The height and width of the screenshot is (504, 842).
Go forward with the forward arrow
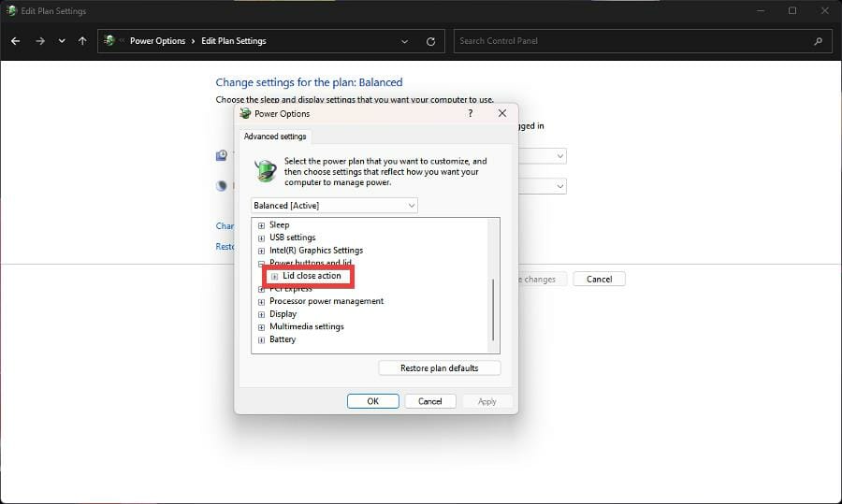pyautogui.click(x=40, y=41)
